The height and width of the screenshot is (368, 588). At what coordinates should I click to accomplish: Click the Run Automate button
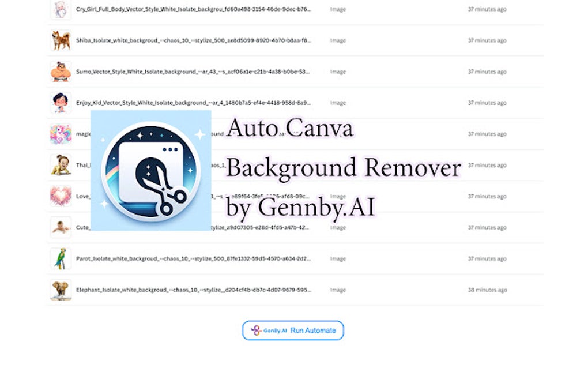click(292, 331)
